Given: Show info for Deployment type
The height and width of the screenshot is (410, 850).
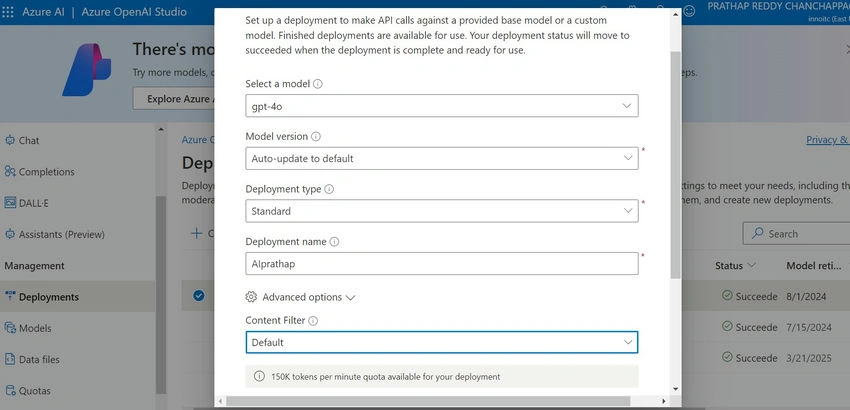Looking at the screenshot, I should (329, 189).
